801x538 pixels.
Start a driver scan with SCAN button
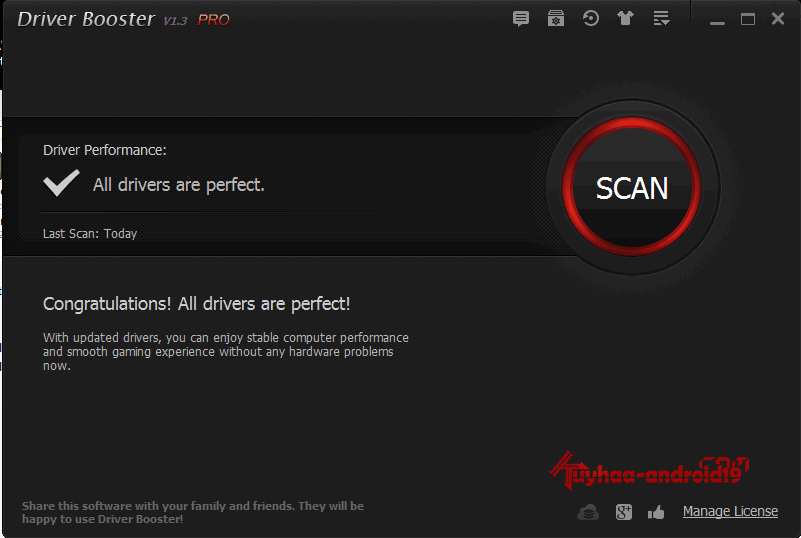631,187
